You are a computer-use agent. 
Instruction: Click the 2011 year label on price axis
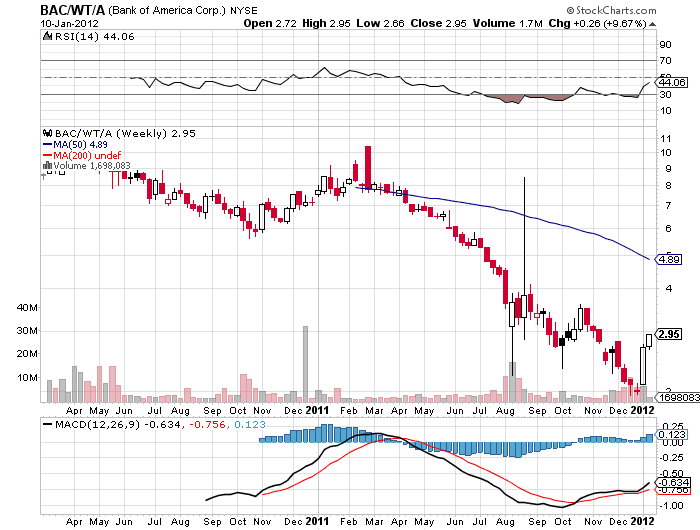317,410
